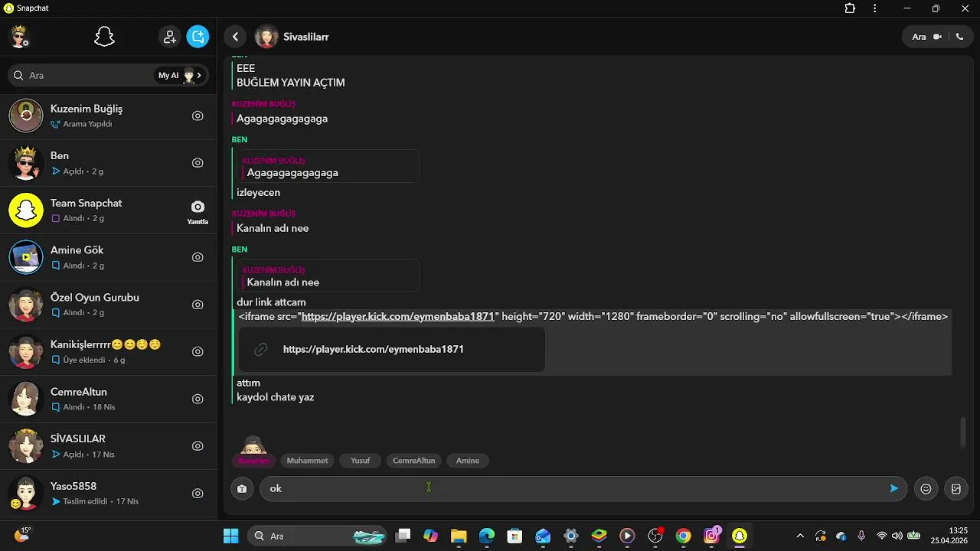Click the taskbar Ara search box

point(317,536)
